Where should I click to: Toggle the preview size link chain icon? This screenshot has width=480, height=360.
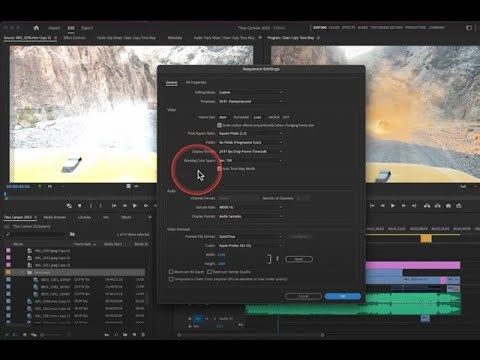click(x=277, y=259)
